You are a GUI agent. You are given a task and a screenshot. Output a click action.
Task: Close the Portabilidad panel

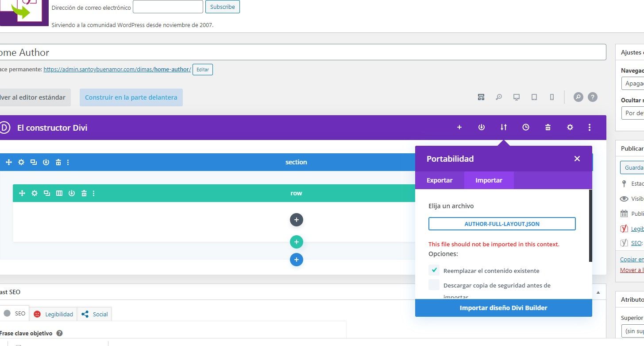pyautogui.click(x=577, y=159)
